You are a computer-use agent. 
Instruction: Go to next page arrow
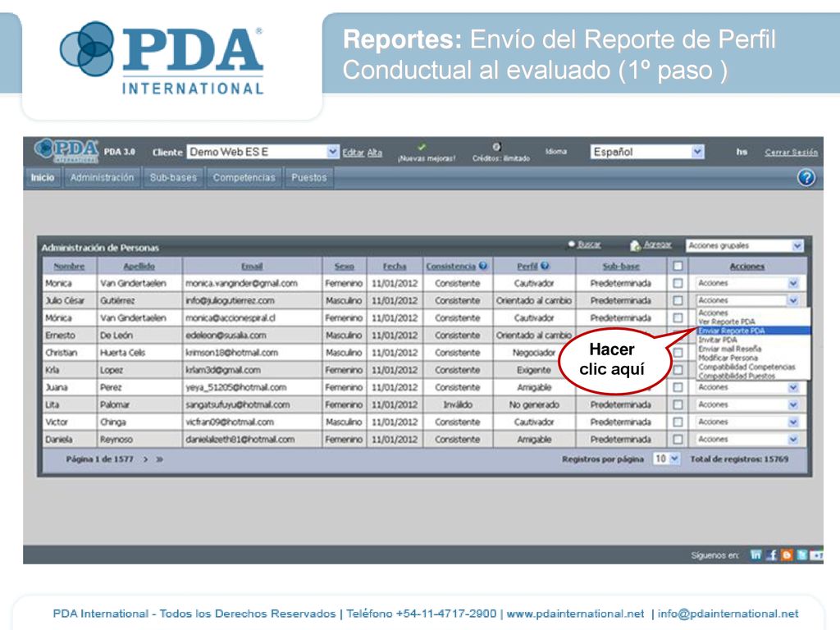pyautogui.click(x=145, y=459)
